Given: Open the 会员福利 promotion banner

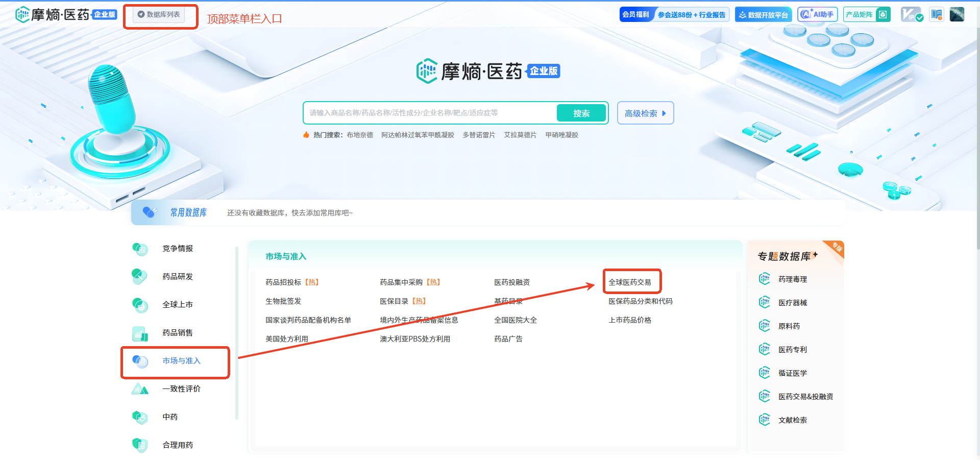Looking at the screenshot, I should [x=674, y=14].
